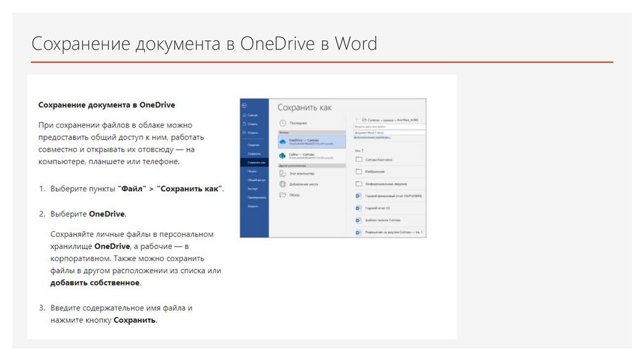
Task: Click the step 2 text Выберите OneDrive
Action: pyautogui.click(x=88, y=214)
